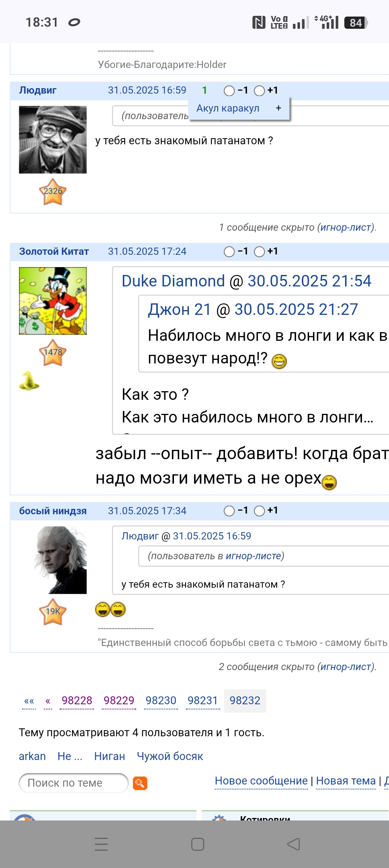Screen dimensions: 389x868
Task: Tap the 2326 reputation star of Людвиг
Action: pyautogui.click(x=53, y=191)
